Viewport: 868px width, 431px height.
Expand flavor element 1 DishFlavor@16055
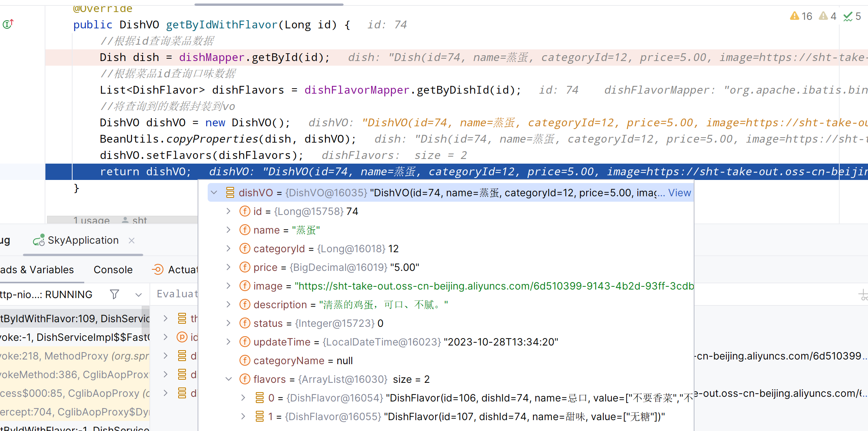[x=243, y=416]
